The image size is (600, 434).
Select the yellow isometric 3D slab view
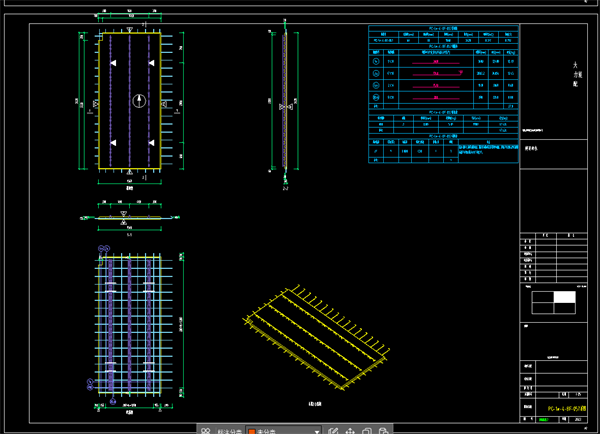[x=316, y=337]
